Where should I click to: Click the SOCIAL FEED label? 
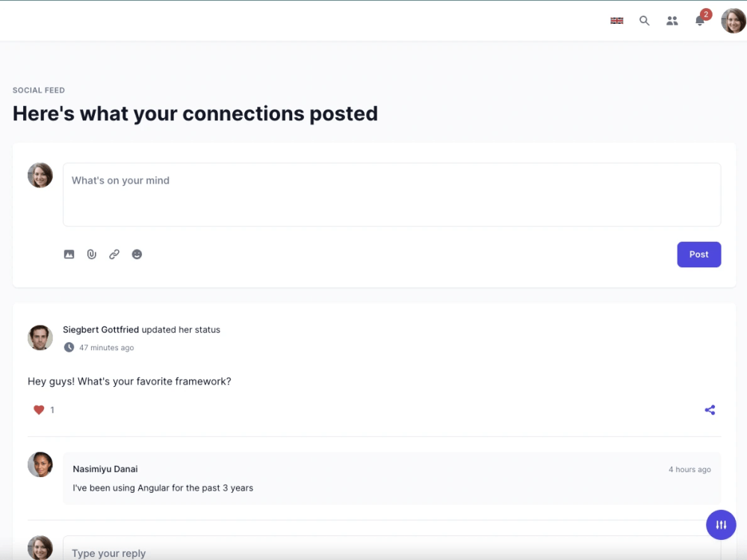pyautogui.click(x=39, y=90)
